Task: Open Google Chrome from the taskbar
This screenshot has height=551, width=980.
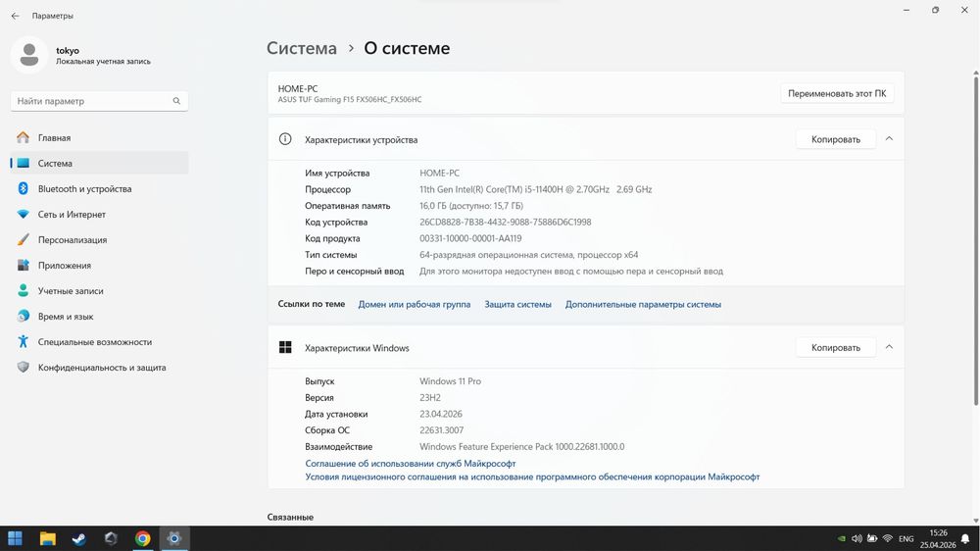Action: click(142, 538)
